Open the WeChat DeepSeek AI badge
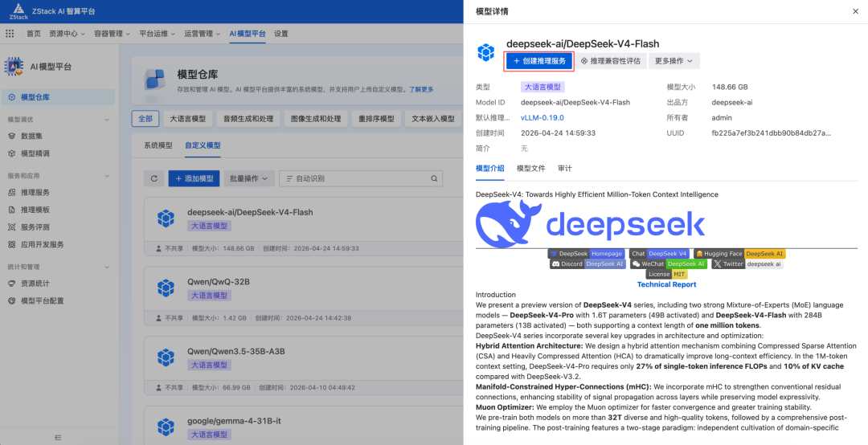Screen dimensions: 868x445 [669, 264]
